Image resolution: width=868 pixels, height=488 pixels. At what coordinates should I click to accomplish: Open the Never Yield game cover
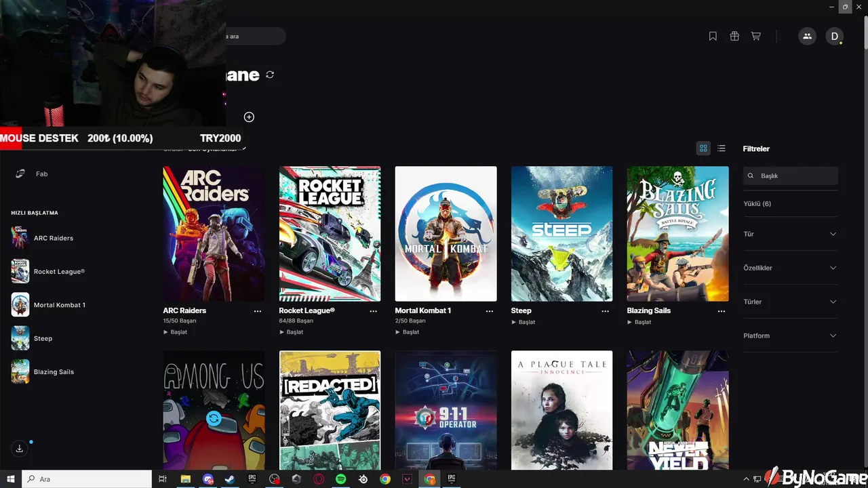[677, 410]
